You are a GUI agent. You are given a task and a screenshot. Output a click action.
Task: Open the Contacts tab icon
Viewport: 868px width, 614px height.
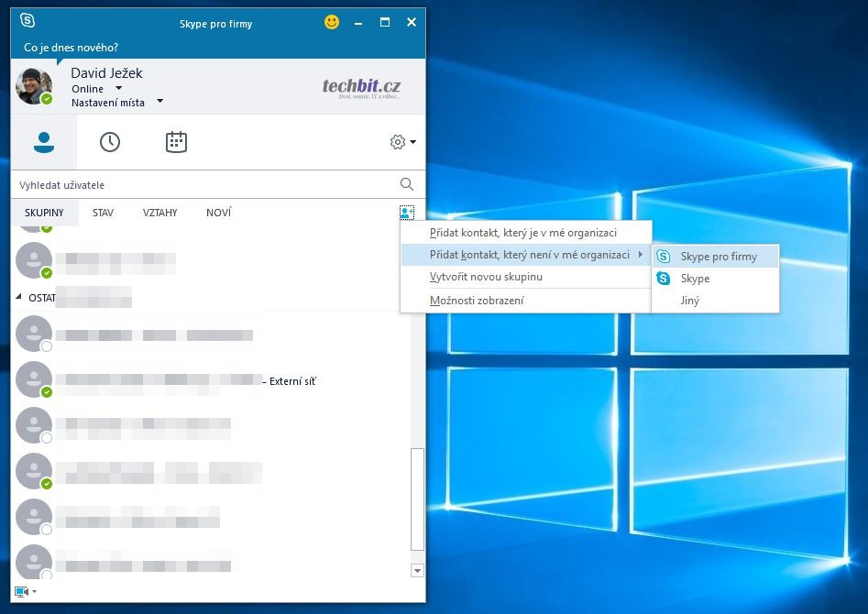pos(43,142)
